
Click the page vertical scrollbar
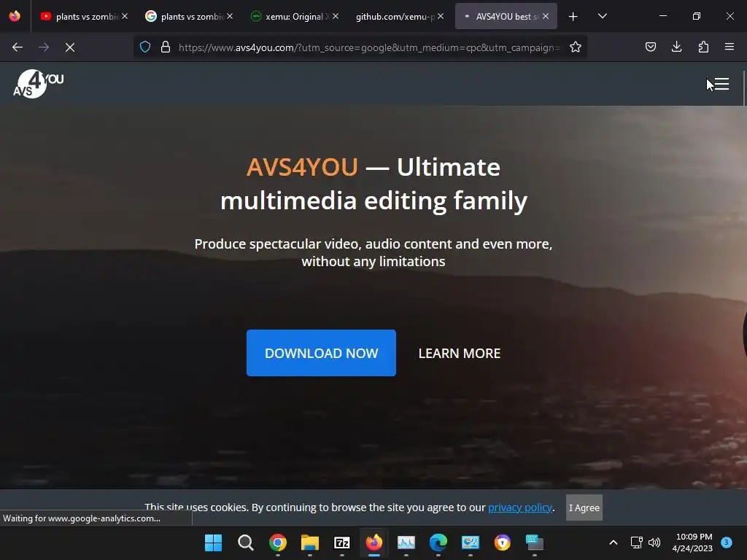coord(743,88)
